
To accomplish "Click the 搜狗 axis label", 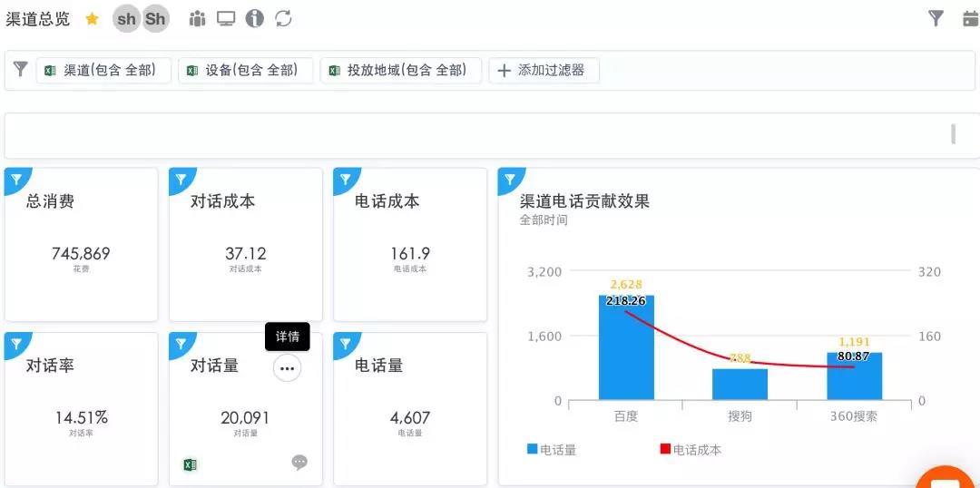I will [740, 416].
